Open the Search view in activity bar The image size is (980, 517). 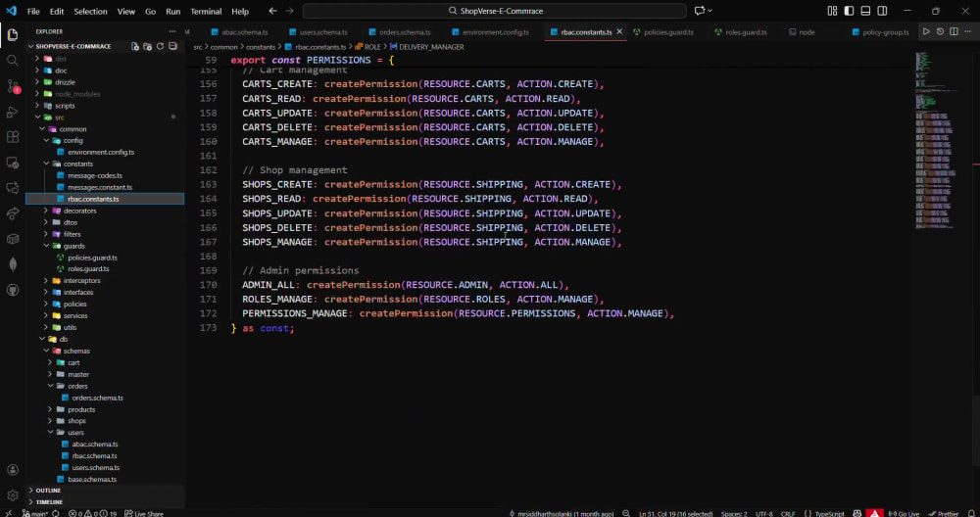coord(12,61)
